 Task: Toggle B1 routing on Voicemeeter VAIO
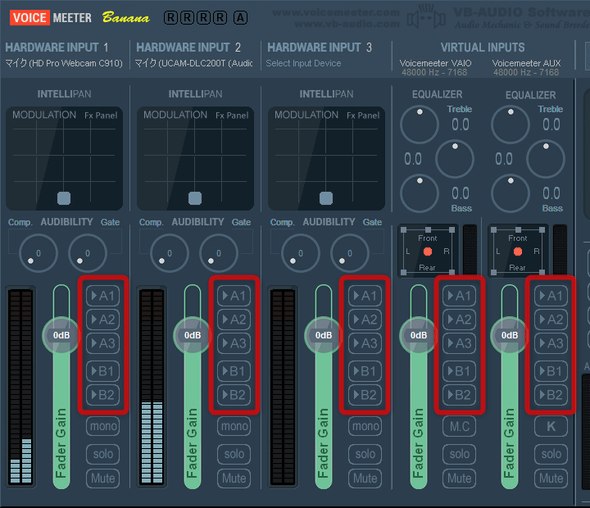[x=459, y=371]
